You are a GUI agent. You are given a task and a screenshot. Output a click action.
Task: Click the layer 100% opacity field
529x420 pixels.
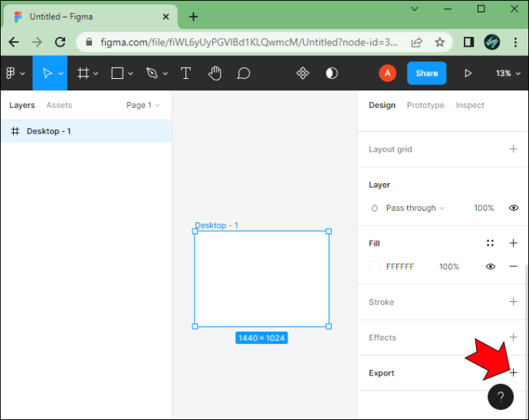pyautogui.click(x=484, y=208)
